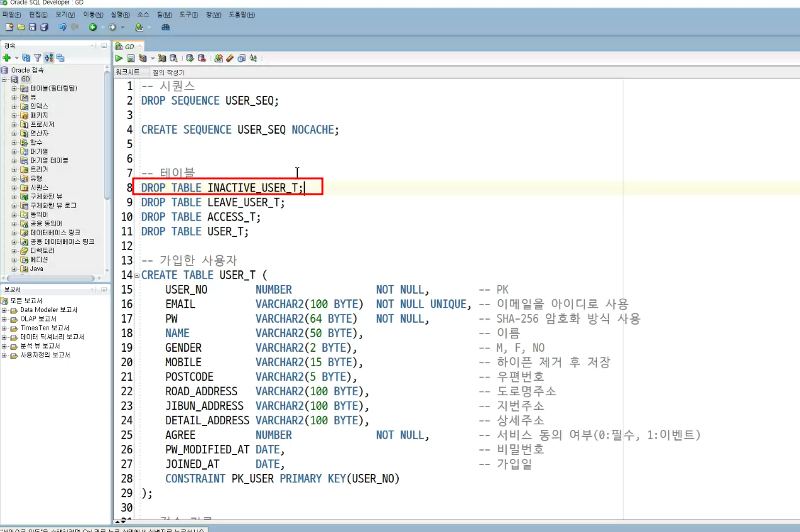Click the binoculars Find DB Object icon

pyautogui.click(x=165, y=27)
